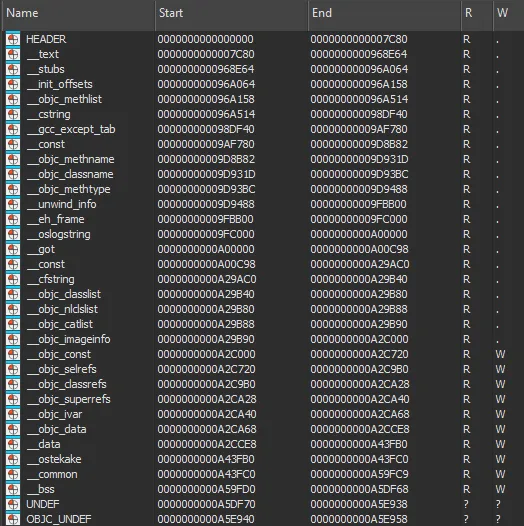Click the segment icon next to __text
The image size is (524, 526).
click(x=13, y=54)
